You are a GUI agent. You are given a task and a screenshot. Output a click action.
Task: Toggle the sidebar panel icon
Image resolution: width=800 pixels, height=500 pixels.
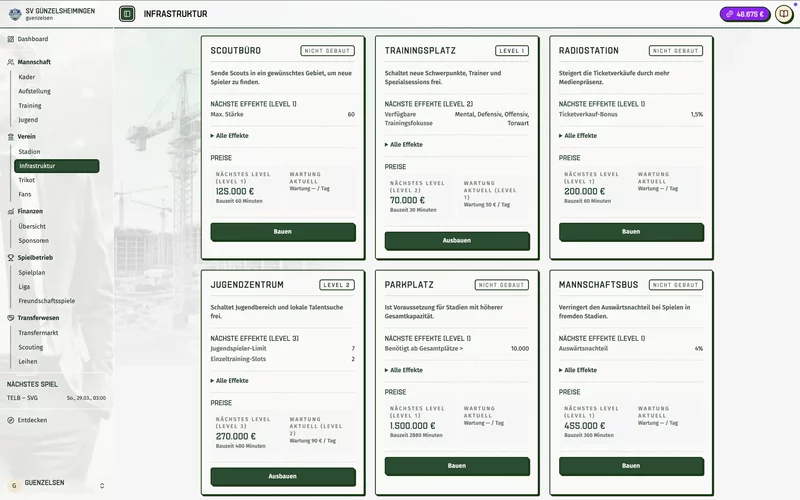[127, 14]
